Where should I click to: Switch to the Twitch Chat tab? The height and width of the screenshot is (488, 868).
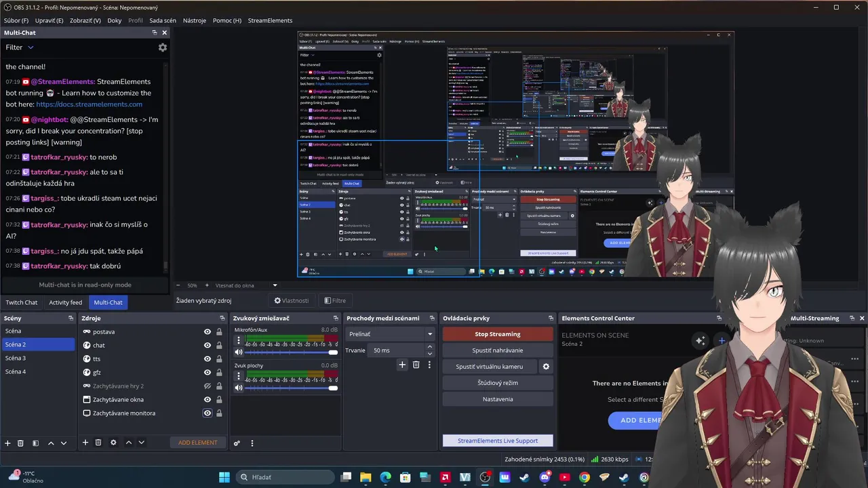pos(22,302)
